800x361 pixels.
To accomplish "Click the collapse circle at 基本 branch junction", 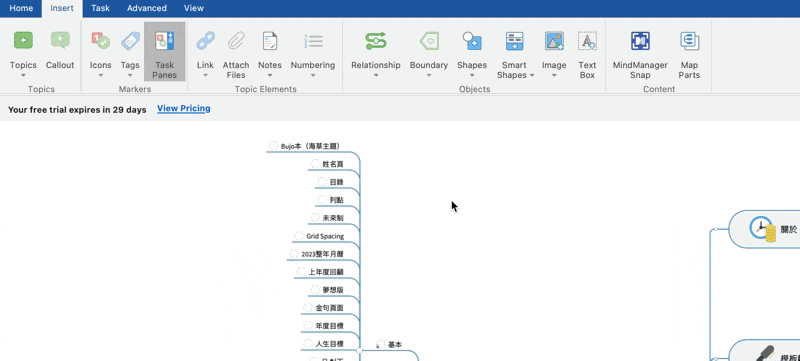I will pos(360,351).
